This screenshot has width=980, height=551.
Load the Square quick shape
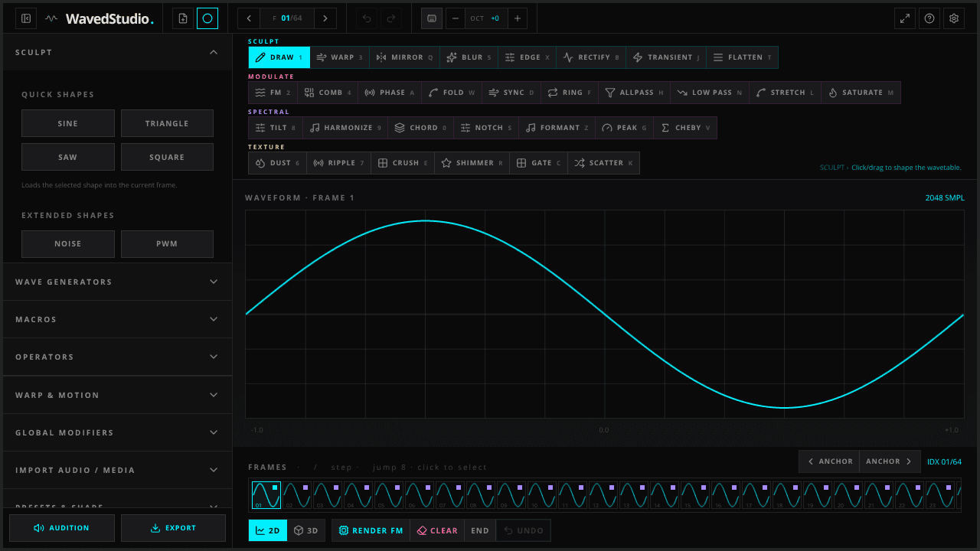167,157
